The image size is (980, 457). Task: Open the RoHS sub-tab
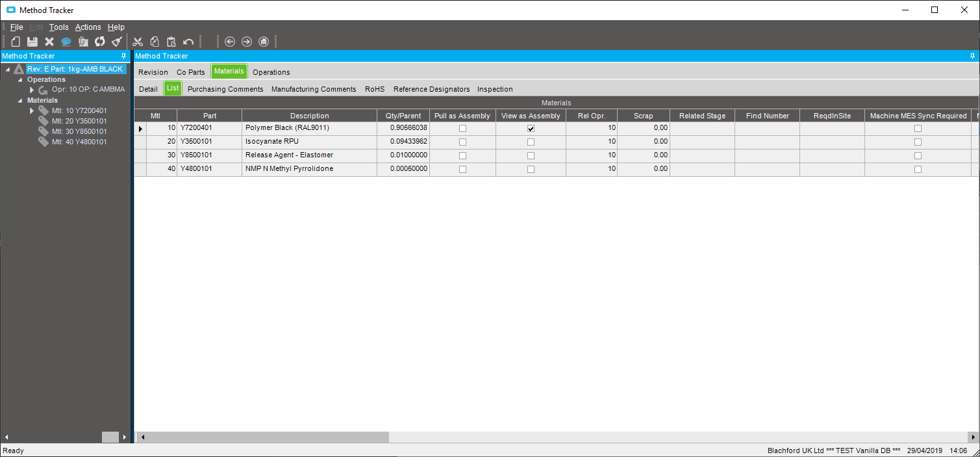coord(375,89)
